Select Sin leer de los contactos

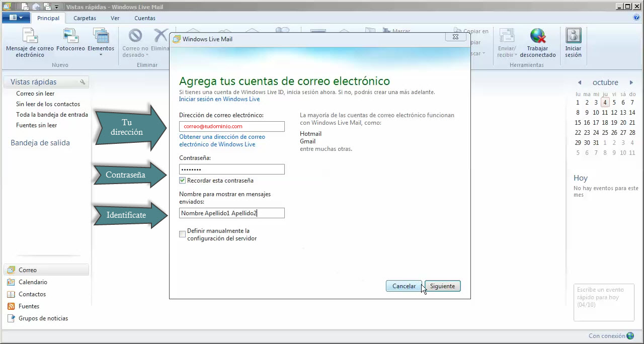point(48,104)
